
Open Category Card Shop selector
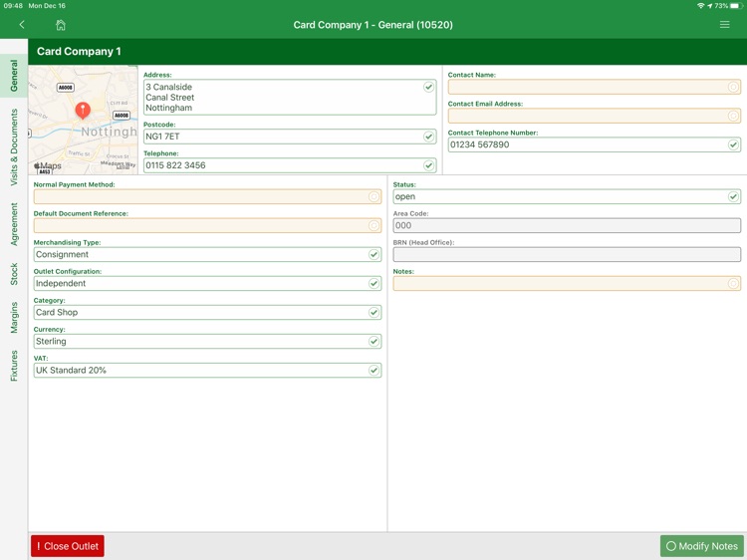[208, 313]
